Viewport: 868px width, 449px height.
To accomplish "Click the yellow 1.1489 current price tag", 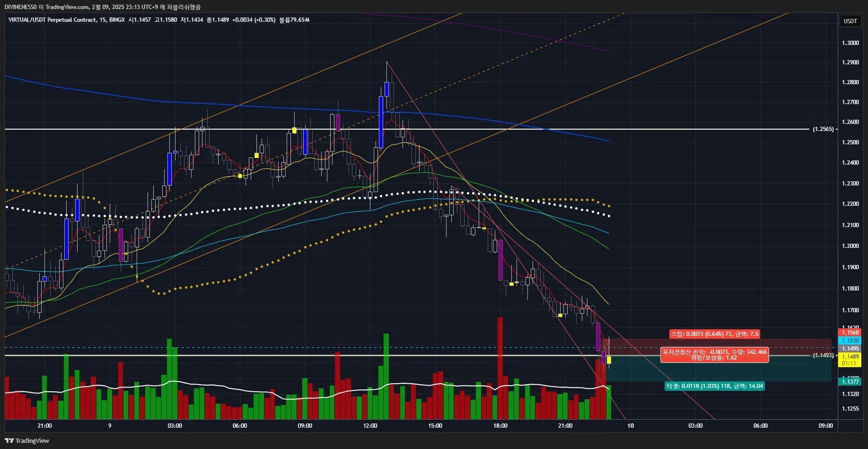I will click(850, 357).
